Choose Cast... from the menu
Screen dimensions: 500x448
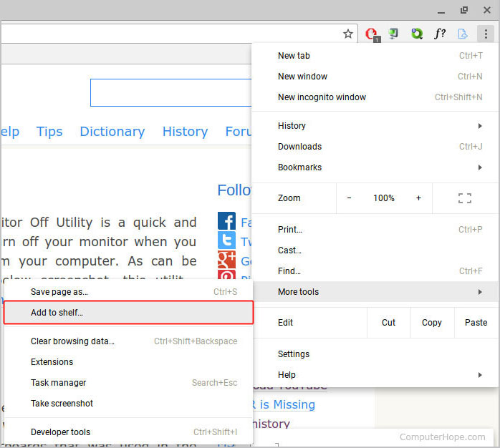tap(375, 250)
